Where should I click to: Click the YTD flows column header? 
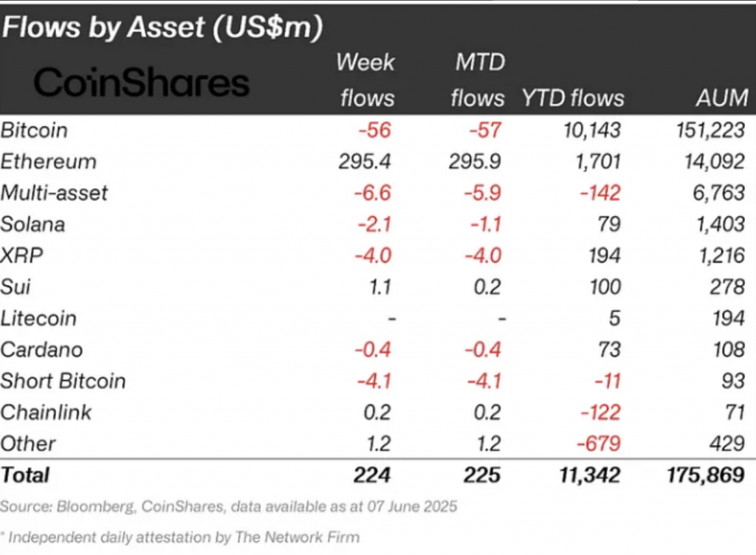point(573,98)
